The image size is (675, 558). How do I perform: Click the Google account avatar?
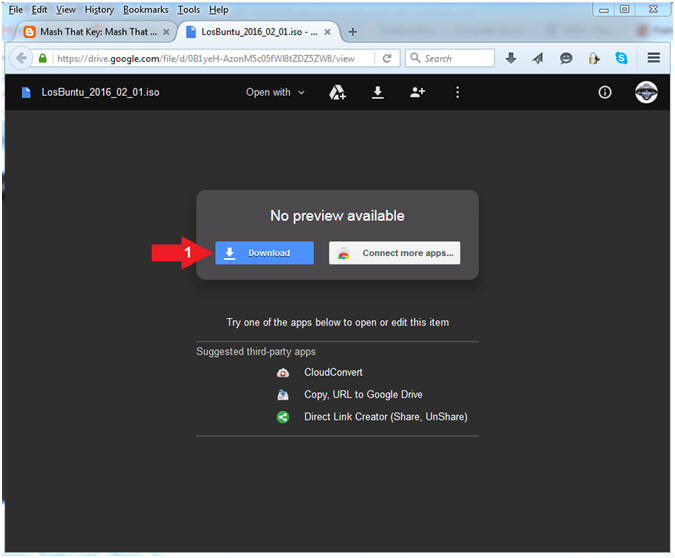[x=646, y=92]
